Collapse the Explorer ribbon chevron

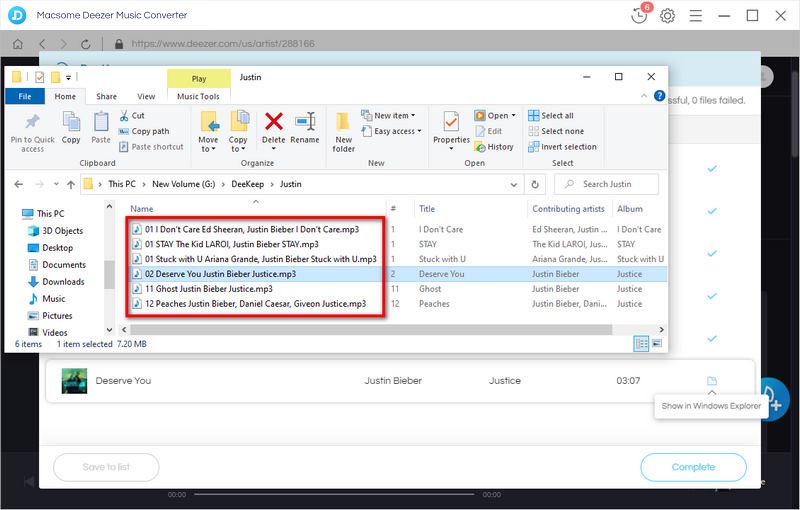click(x=644, y=96)
